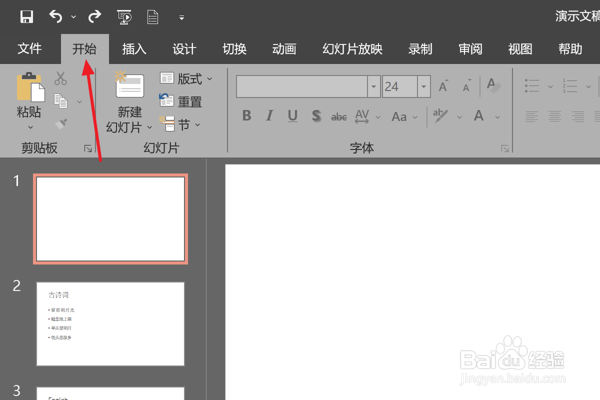600x400 pixels.
Task: Open the bullets dropdown arrow
Action: pyautogui.click(x=550, y=87)
